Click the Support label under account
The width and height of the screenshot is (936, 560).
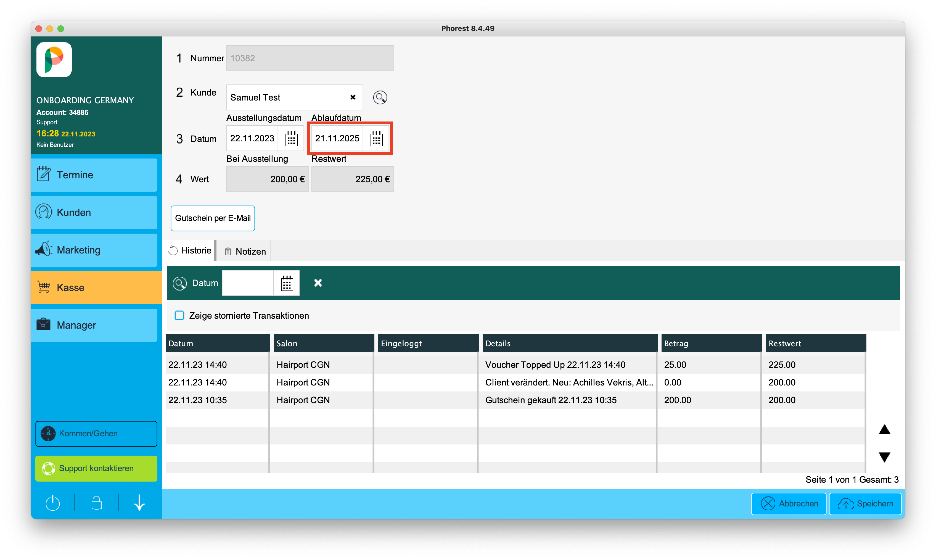point(47,122)
